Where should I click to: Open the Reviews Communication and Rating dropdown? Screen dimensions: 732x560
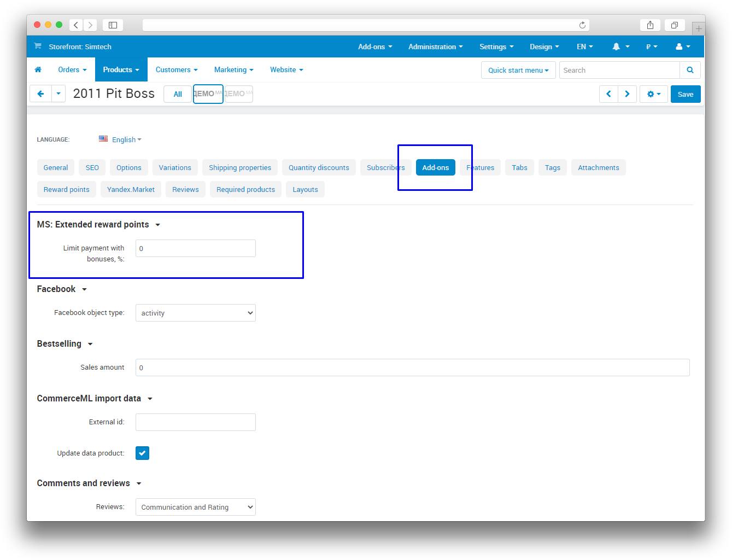195,507
